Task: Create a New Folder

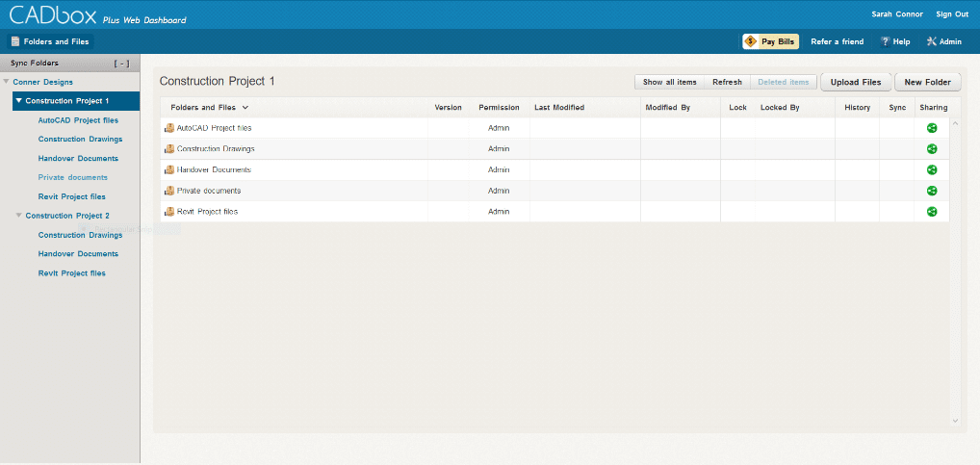Action: coord(927,83)
